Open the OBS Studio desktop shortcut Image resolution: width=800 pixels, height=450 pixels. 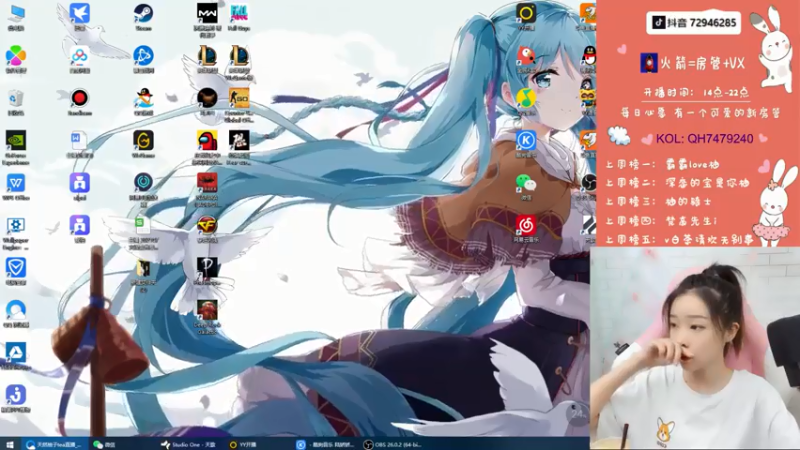[588, 187]
